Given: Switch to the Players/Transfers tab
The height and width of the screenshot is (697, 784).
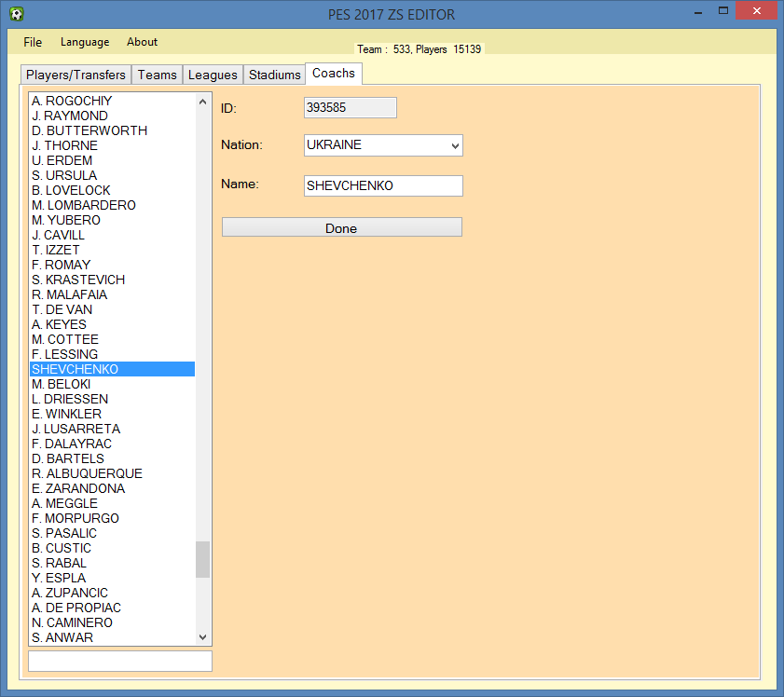Looking at the screenshot, I should tap(76, 75).
